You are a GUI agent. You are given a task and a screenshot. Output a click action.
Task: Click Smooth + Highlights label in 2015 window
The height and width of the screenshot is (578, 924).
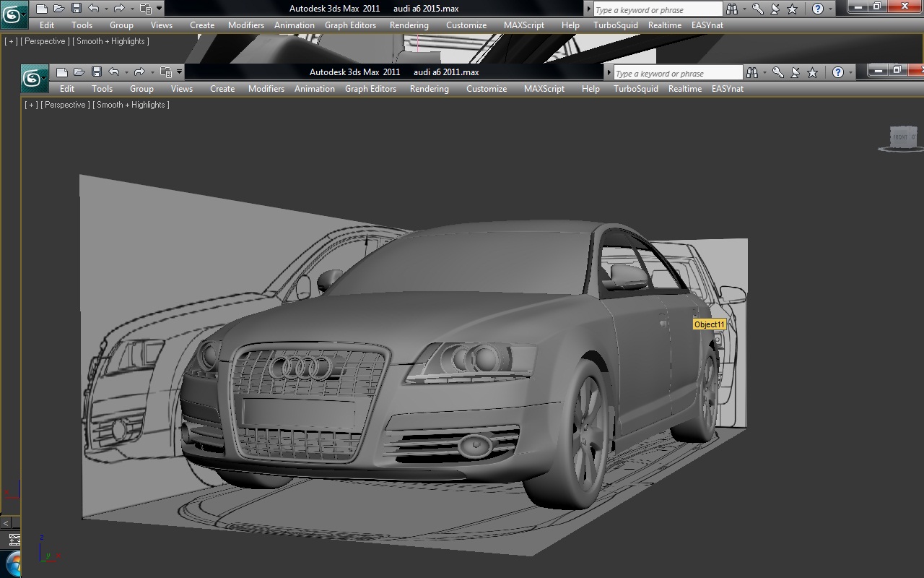tap(111, 41)
